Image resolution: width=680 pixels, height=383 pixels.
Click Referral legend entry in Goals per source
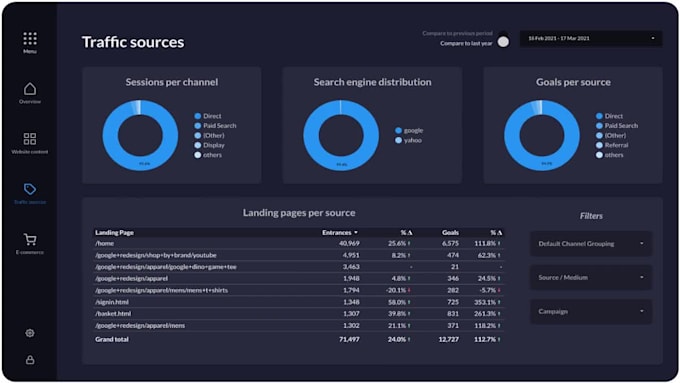(612, 145)
